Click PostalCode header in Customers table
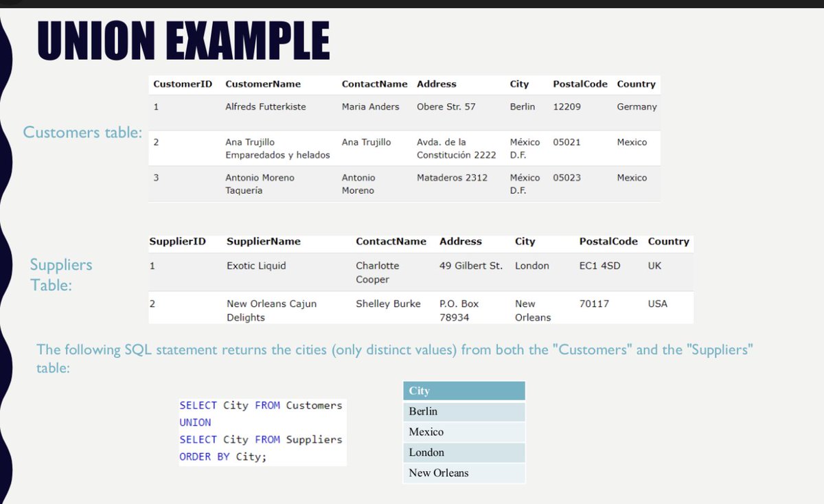The width and height of the screenshot is (824, 504). coord(580,84)
